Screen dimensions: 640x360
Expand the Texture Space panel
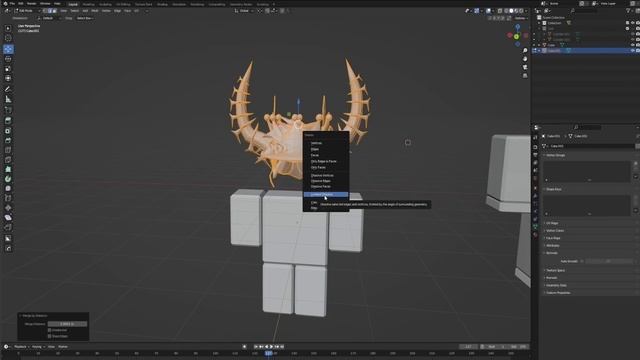click(556, 270)
